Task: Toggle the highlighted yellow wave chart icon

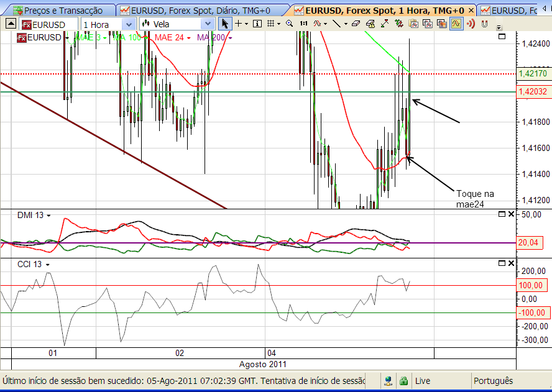Action: click(456, 24)
